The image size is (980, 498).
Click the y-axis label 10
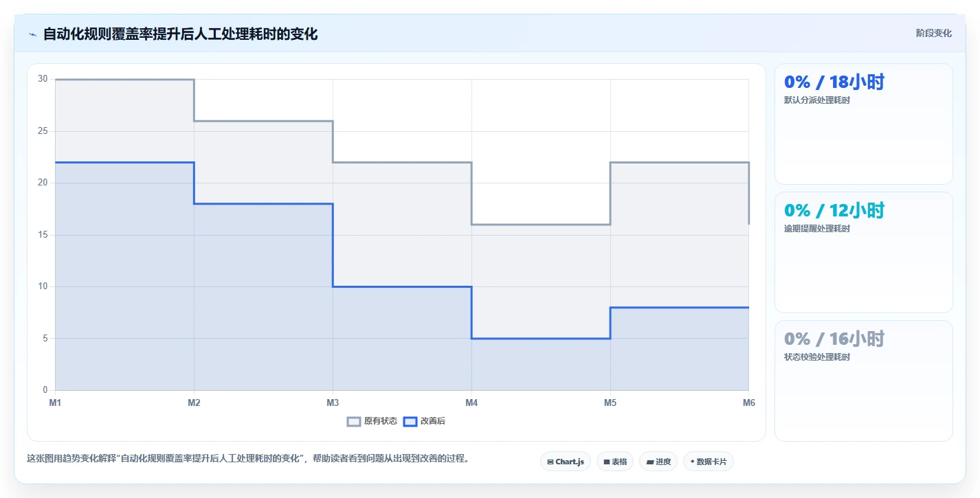coord(43,286)
